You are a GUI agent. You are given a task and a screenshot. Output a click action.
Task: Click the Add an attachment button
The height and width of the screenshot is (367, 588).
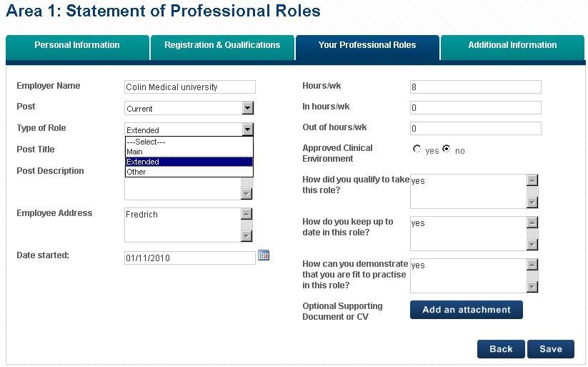[466, 310]
